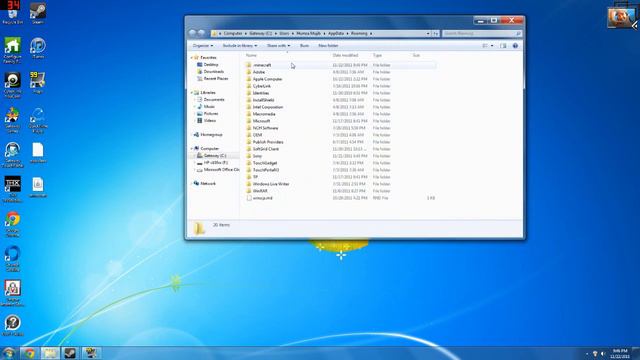Click AppData in the address breadcrumb
This screenshot has height=360, width=640.
pos(336,33)
